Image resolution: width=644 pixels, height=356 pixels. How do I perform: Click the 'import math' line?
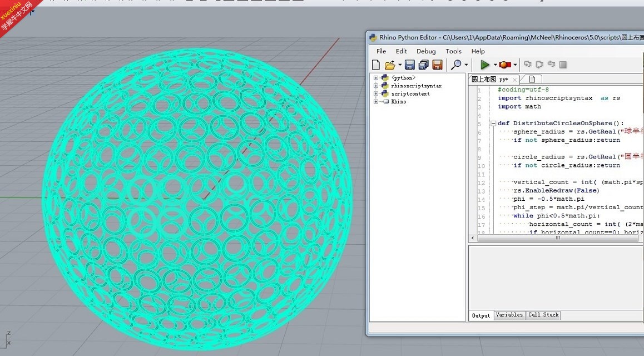click(x=519, y=106)
